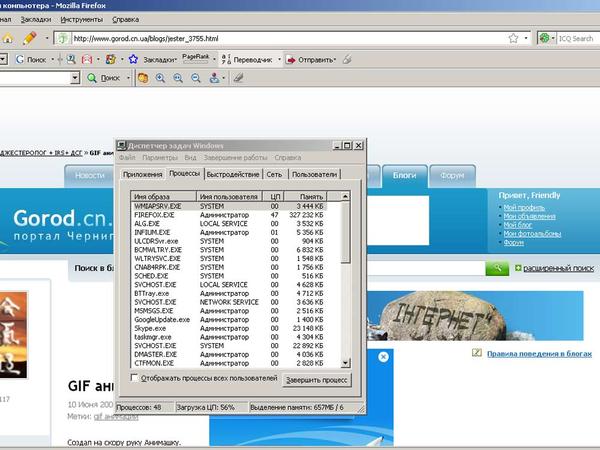
Task: Click the pencil edit icon in navigation bar
Action: pyautogui.click(x=29, y=38)
